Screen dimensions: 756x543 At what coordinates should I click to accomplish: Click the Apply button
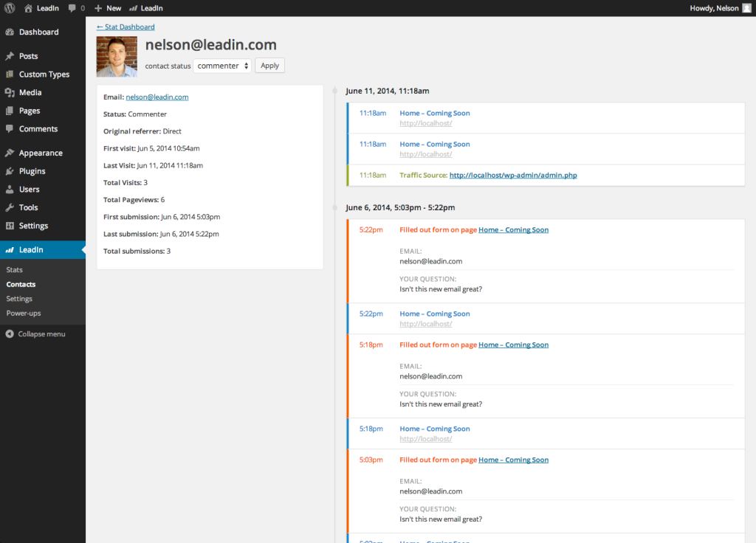coord(269,66)
